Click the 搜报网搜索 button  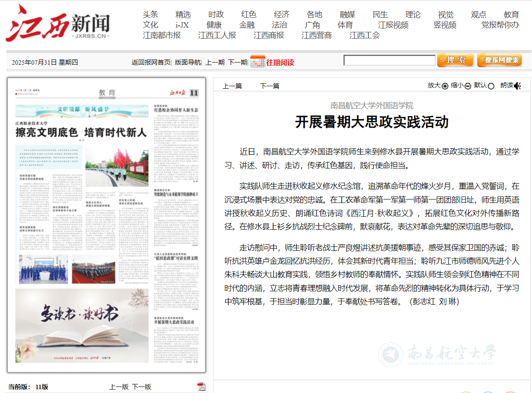pyautogui.click(x=500, y=60)
